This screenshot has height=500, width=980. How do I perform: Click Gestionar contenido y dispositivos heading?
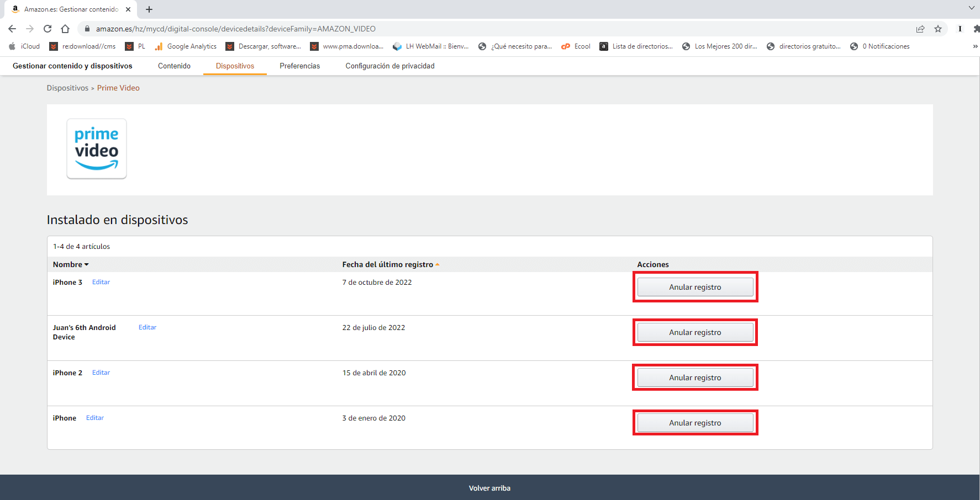point(72,66)
